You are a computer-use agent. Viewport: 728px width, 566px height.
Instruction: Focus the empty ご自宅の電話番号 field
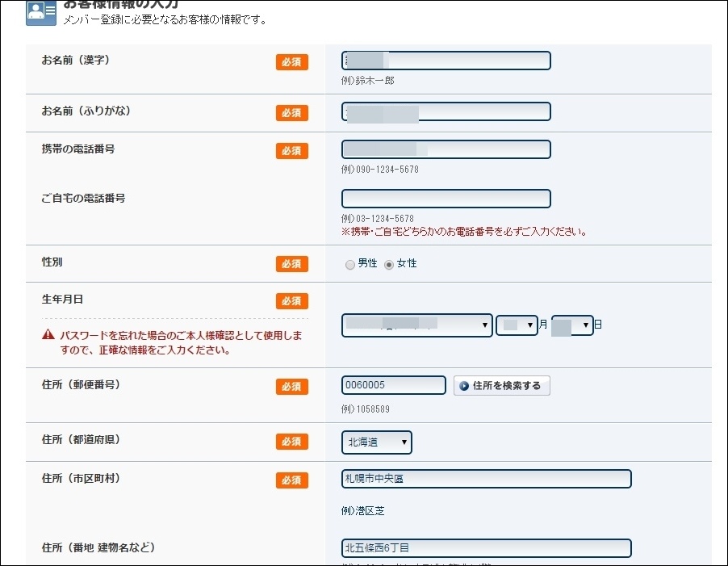pyautogui.click(x=446, y=199)
